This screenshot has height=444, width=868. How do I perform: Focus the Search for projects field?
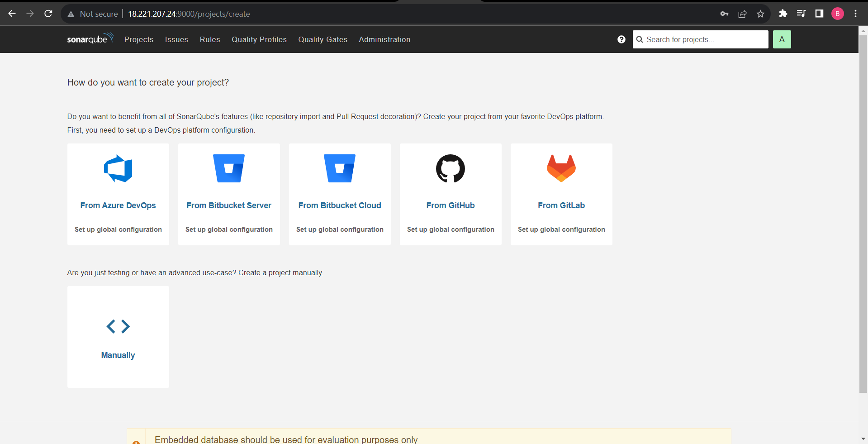[700, 39]
